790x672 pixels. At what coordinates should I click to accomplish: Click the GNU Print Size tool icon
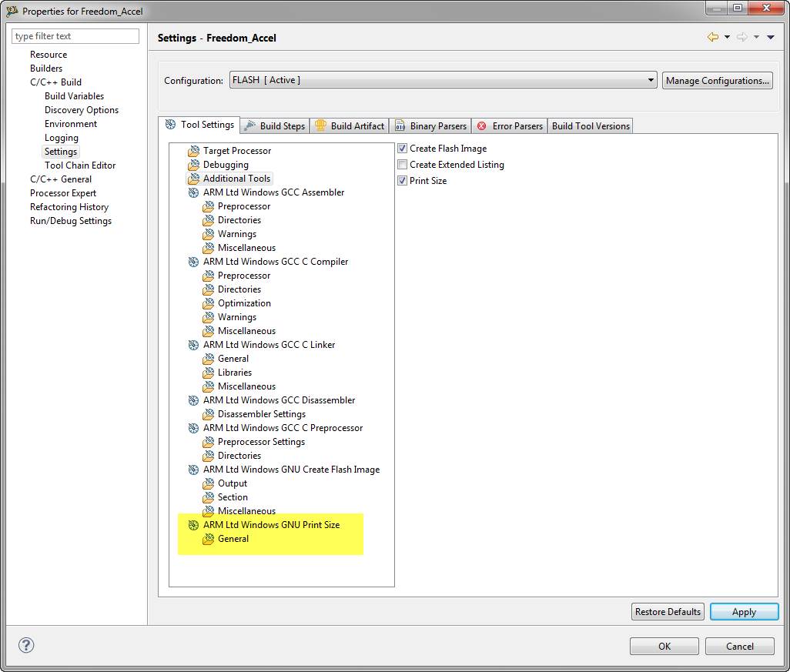[193, 525]
